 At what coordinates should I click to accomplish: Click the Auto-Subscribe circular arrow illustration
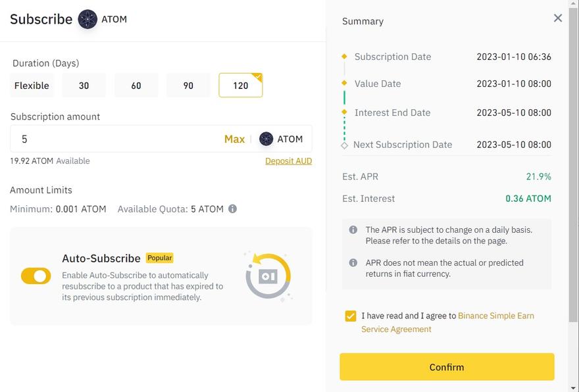(x=268, y=276)
